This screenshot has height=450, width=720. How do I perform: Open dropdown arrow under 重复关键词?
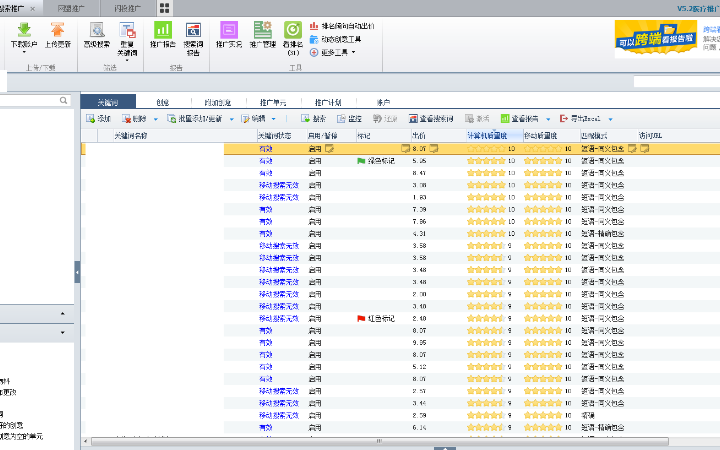point(127,60)
